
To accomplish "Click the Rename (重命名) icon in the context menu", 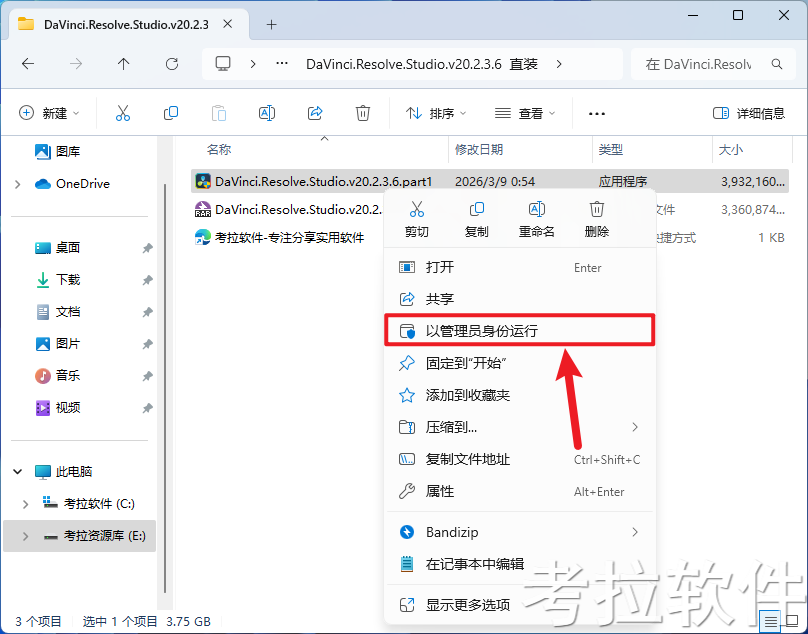I will [x=537, y=209].
